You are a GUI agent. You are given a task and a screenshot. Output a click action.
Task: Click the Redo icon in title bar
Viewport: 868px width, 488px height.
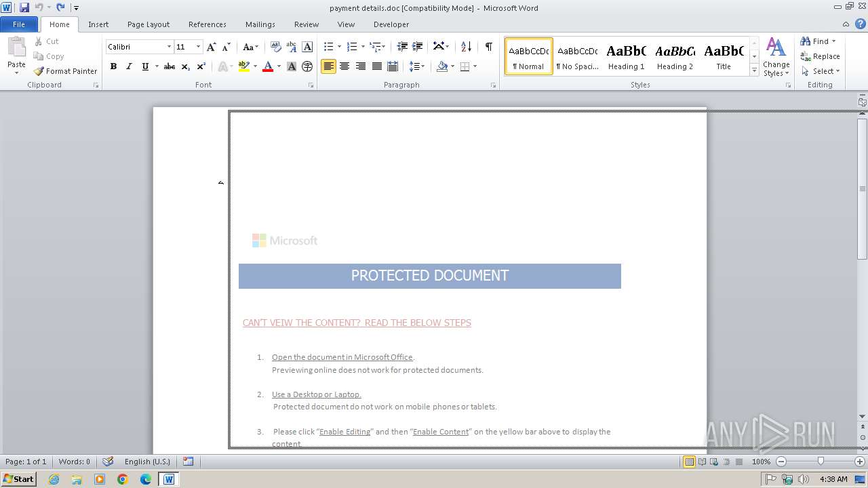pos(60,7)
